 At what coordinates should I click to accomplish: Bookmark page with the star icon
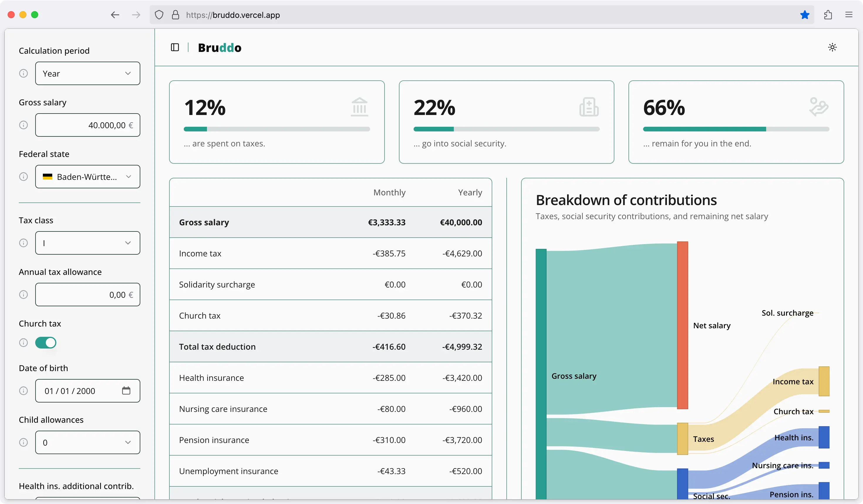tap(804, 15)
